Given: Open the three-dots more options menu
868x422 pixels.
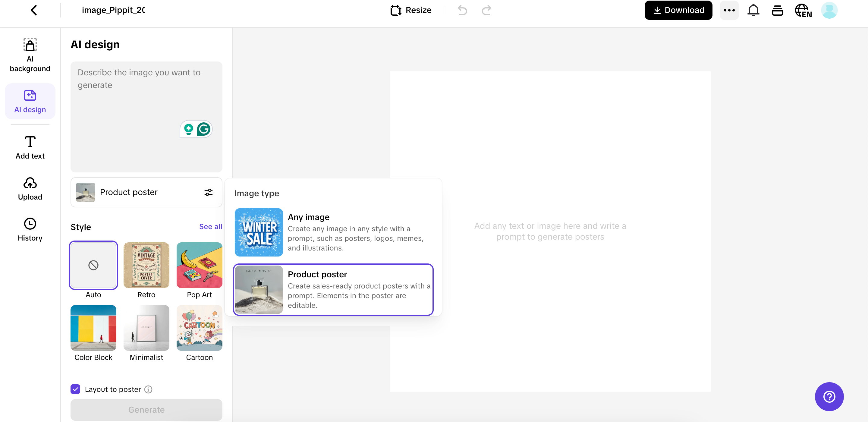Looking at the screenshot, I should coord(729,10).
